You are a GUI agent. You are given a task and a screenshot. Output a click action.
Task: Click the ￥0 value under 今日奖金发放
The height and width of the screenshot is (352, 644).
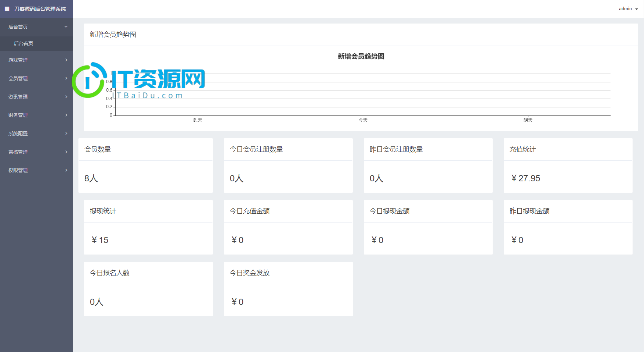(x=237, y=302)
